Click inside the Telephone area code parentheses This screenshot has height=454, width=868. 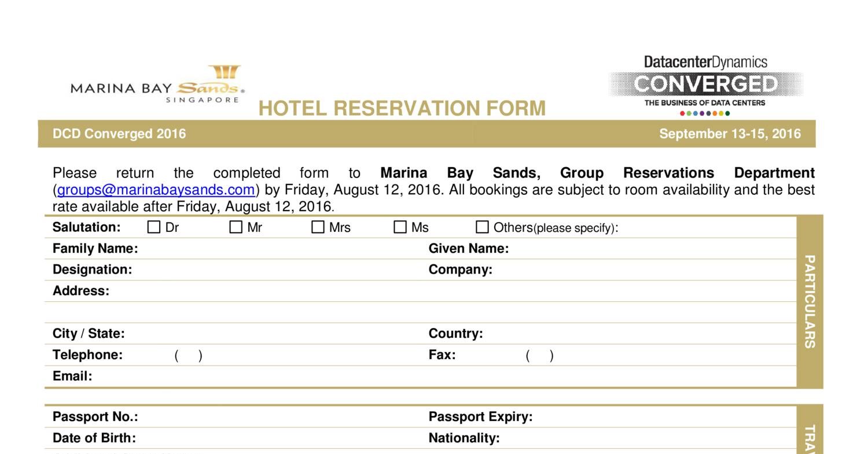pos(189,355)
